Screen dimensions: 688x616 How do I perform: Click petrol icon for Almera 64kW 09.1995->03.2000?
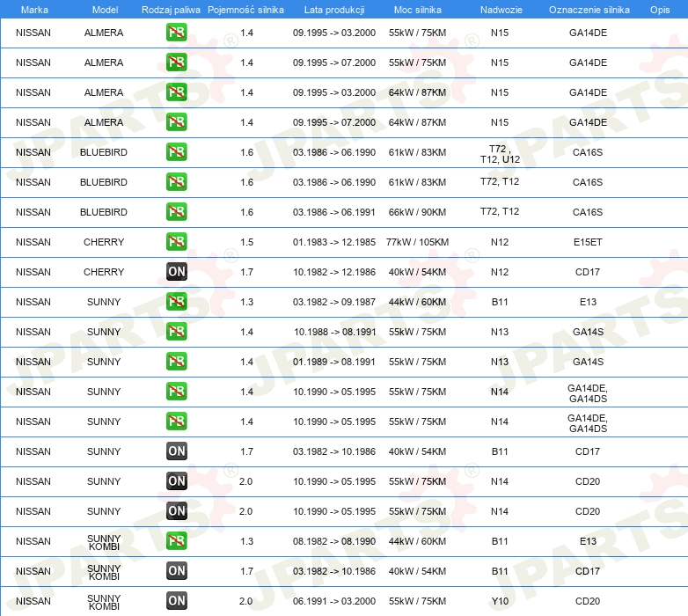176,92
